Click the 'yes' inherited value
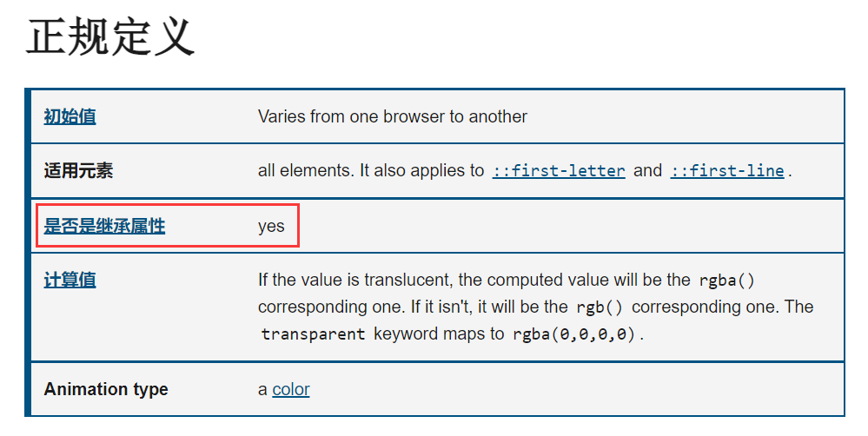868x436 pixels. click(x=271, y=227)
